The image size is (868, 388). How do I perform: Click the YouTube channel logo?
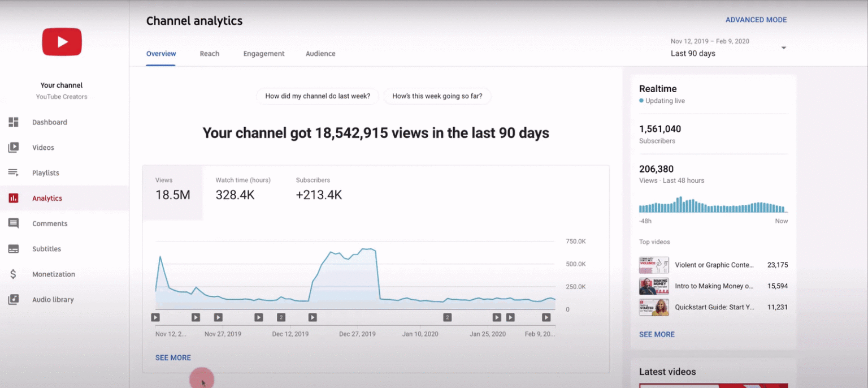(62, 41)
